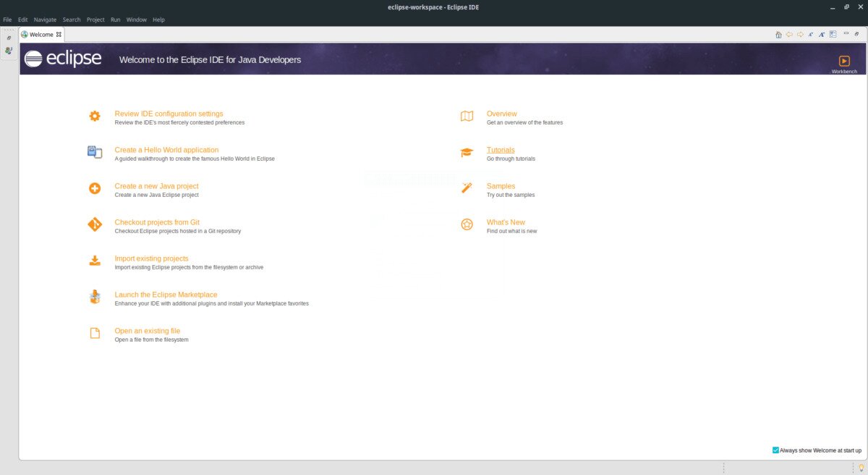Click 'Welcome to the Eclipse IDE for Java Developers' heading
Viewport: 868px width, 475px height.
[x=210, y=59]
